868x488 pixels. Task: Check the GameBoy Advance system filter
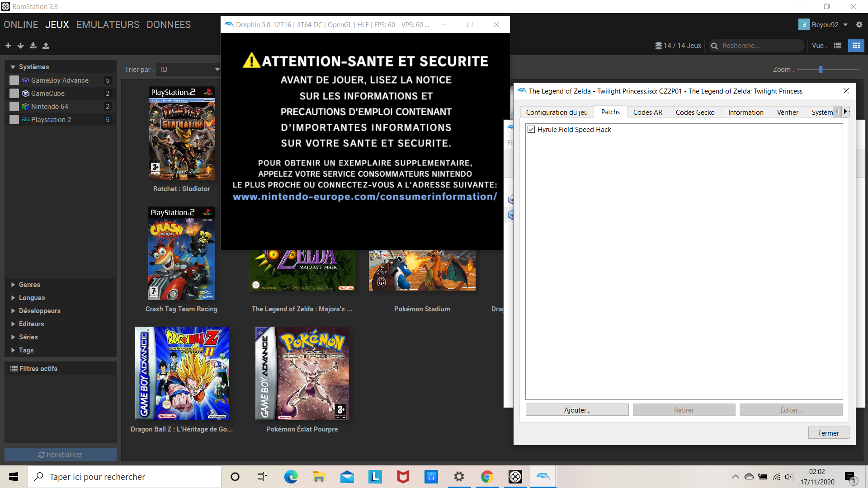[14, 80]
